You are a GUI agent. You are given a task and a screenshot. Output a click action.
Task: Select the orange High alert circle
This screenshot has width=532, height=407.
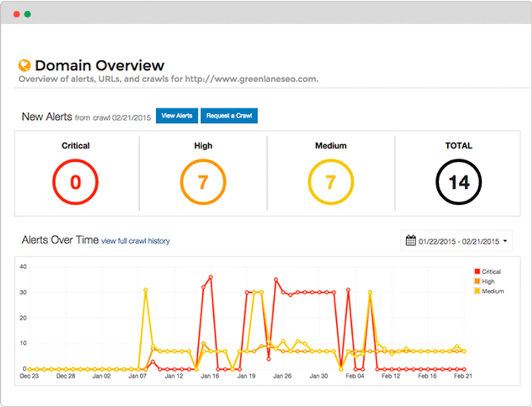[203, 182]
